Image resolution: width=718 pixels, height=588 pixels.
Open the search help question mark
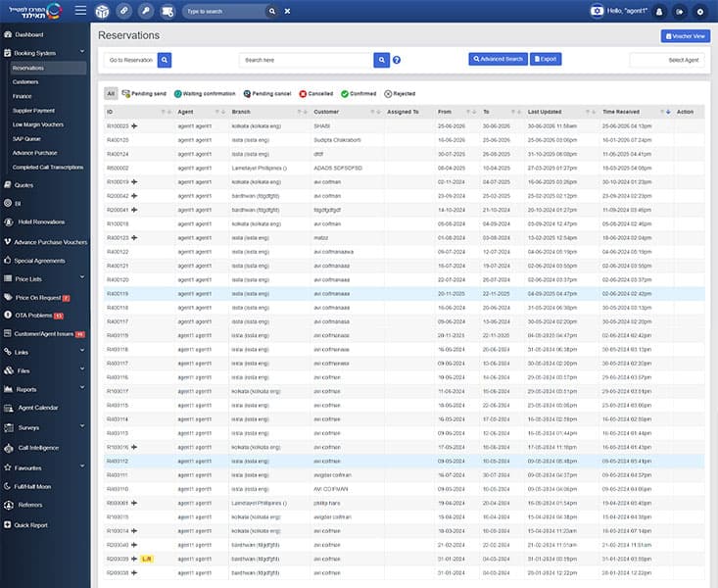point(397,60)
